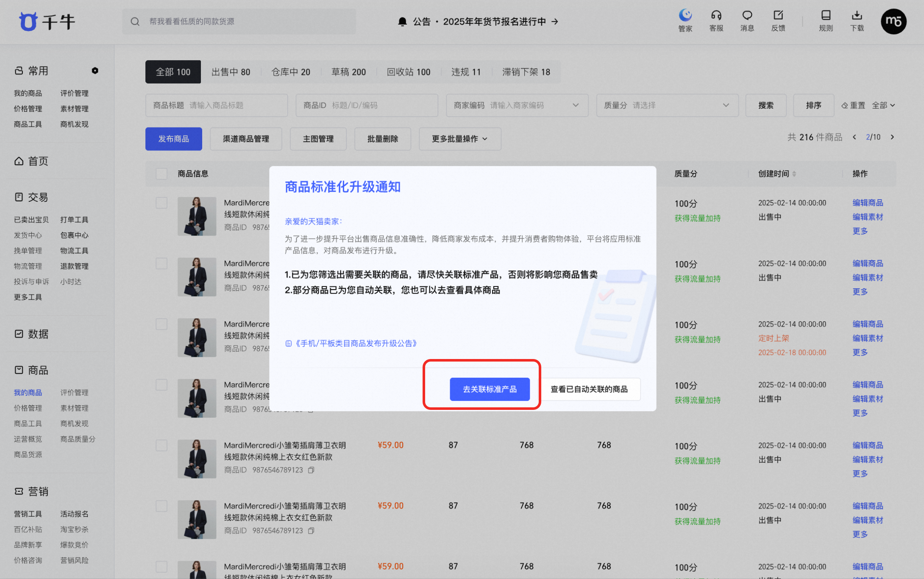Expand 更多 in first product row
Image resolution: width=924 pixels, height=579 pixels.
[x=860, y=231]
